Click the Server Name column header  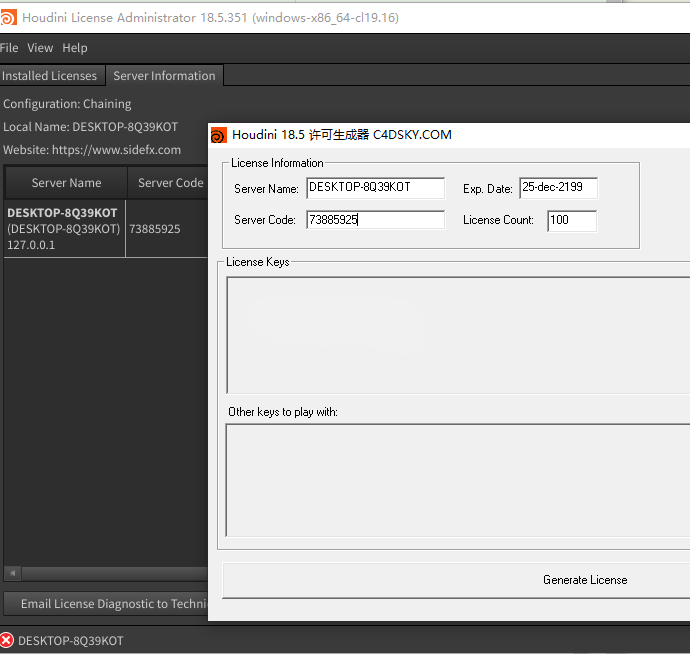(x=66, y=183)
